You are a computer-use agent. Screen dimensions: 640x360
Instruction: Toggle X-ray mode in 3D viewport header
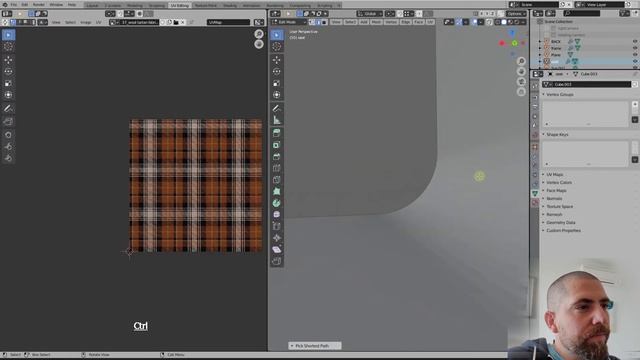489,22
